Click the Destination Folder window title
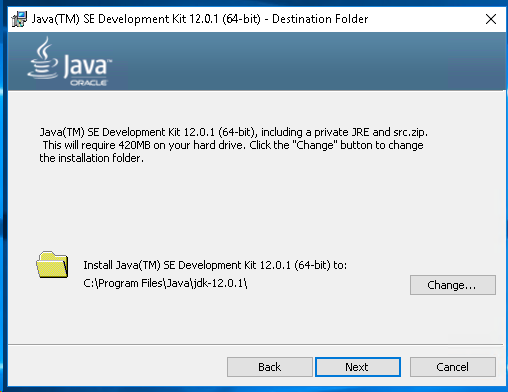Image resolution: width=508 pixels, height=392 pixels. point(200,19)
